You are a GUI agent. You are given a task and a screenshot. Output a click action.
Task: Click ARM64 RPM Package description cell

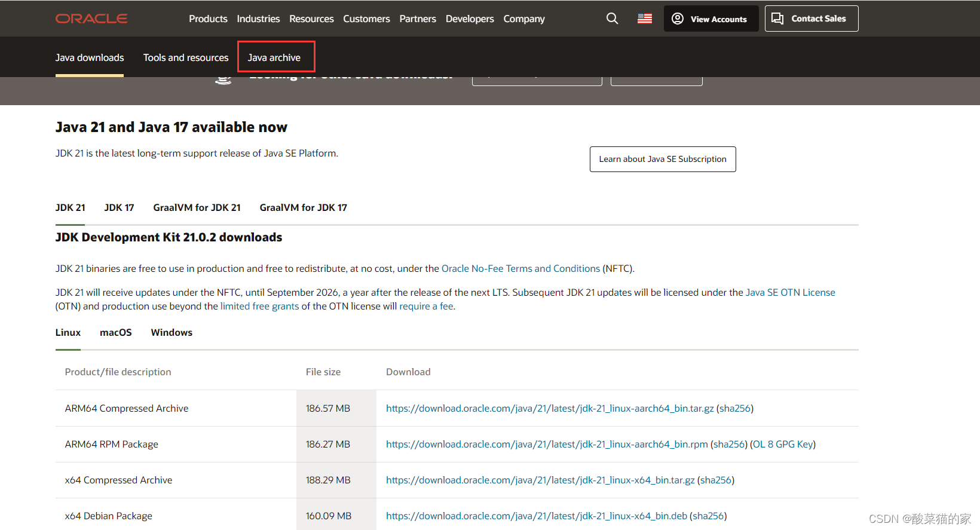176,444
